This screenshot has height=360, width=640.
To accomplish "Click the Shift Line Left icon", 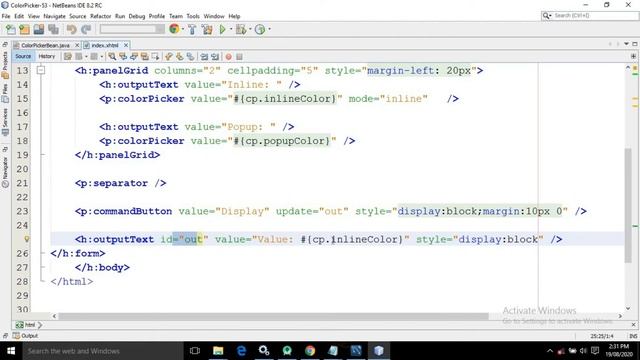I will pos(204,57).
